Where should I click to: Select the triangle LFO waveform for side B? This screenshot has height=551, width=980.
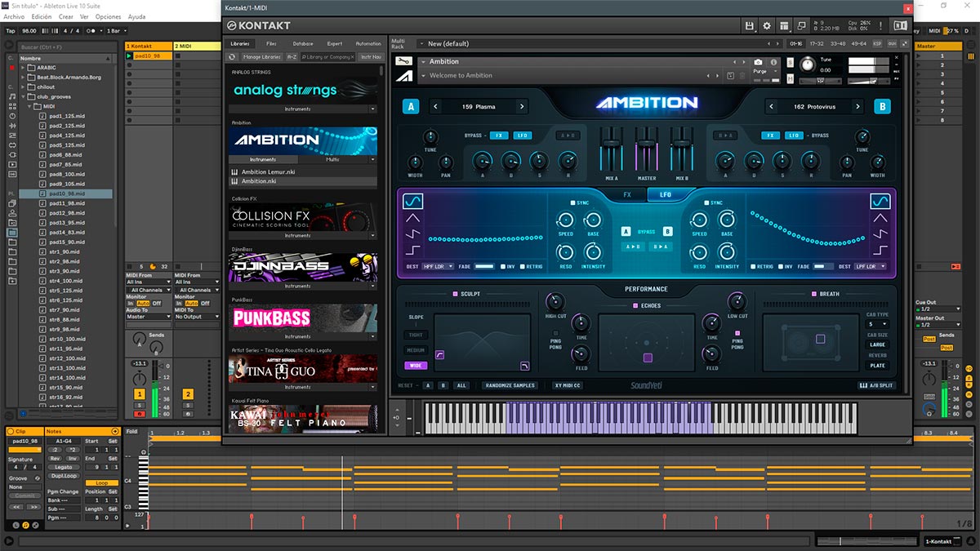point(880,218)
